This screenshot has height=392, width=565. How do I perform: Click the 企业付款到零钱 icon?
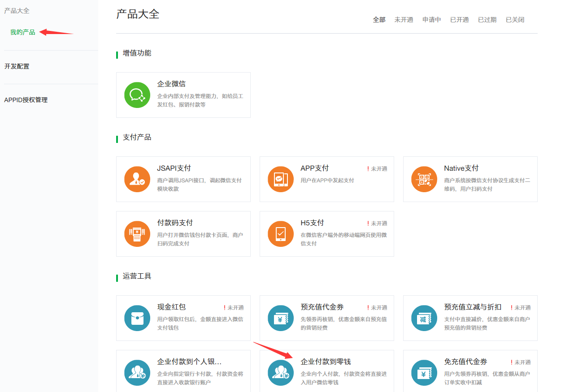tap(281, 373)
